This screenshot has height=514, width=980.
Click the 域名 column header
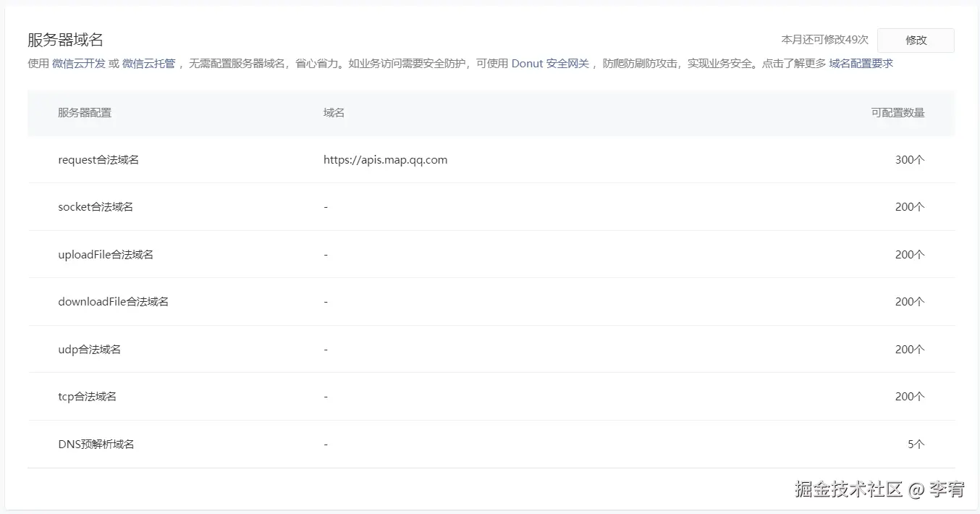coord(334,113)
